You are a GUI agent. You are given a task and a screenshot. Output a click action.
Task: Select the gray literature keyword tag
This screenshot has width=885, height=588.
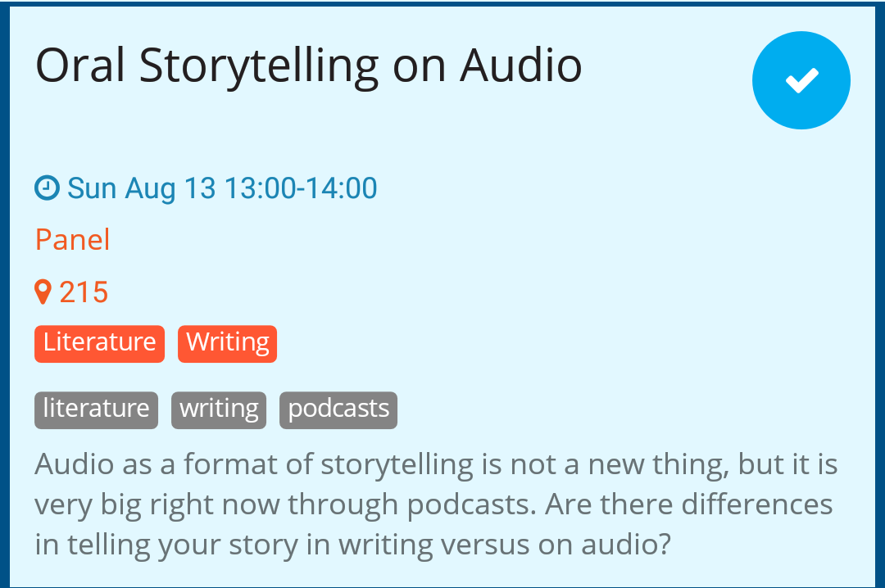pos(96,410)
